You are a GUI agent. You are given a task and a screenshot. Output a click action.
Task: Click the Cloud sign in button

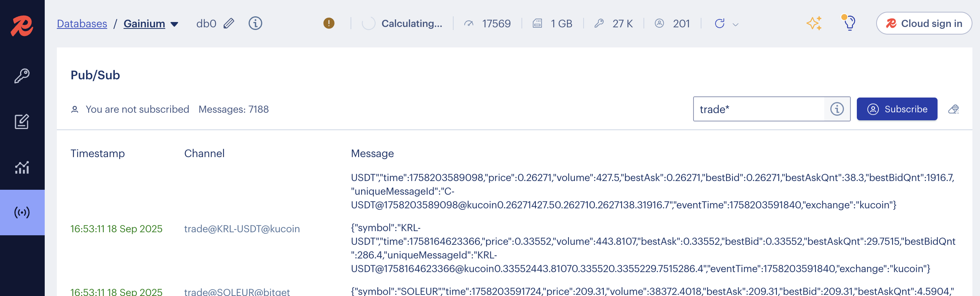[924, 24]
